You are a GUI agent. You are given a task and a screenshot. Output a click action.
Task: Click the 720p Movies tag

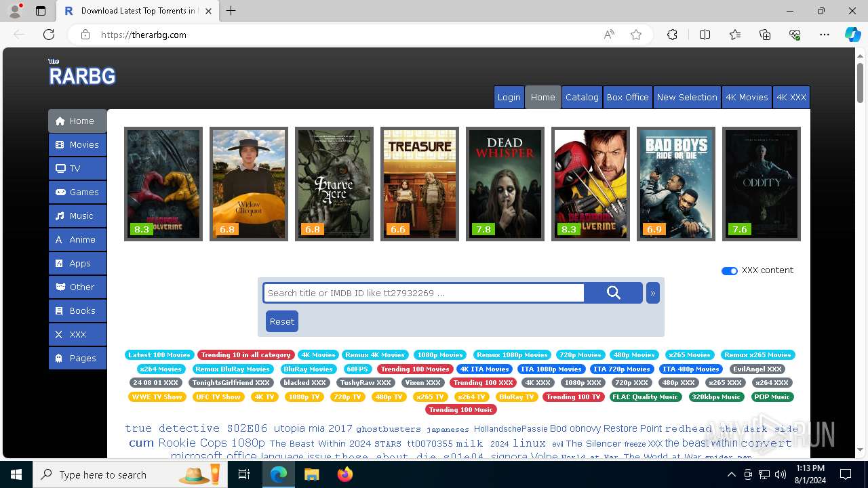tap(580, 354)
